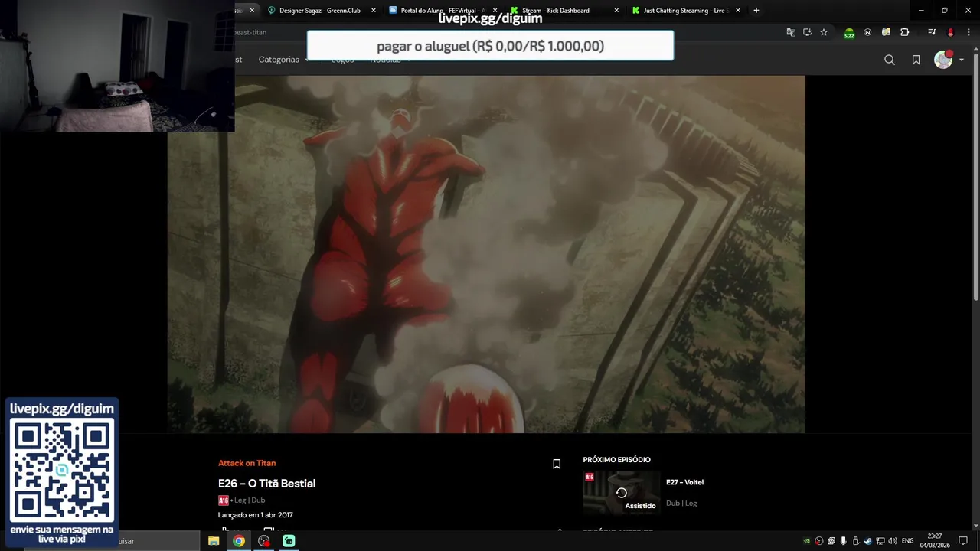Close the Designer Sagaz - Greenn.Club tab
Screen dimensions: 980x551
tap(374, 11)
